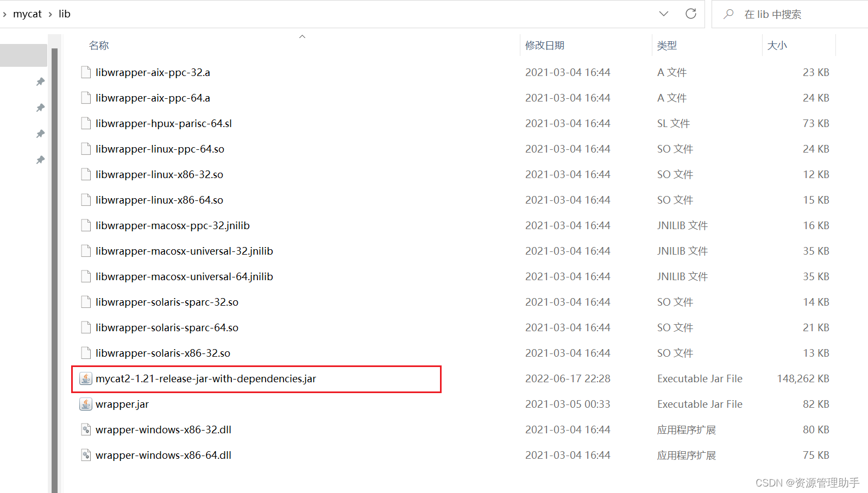This screenshot has width=868, height=493.
Task: Select file name libwrapper-aix-ppc-32.a
Action: click(153, 72)
